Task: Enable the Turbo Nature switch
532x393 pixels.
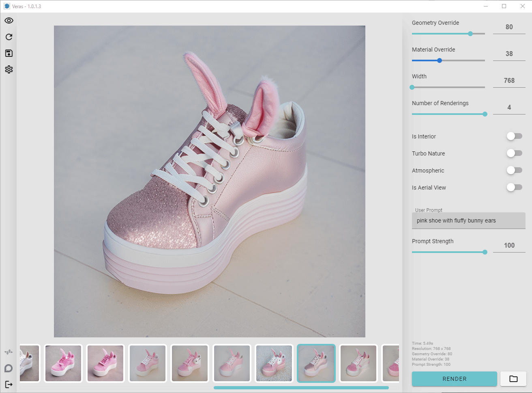Action: click(x=514, y=153)
